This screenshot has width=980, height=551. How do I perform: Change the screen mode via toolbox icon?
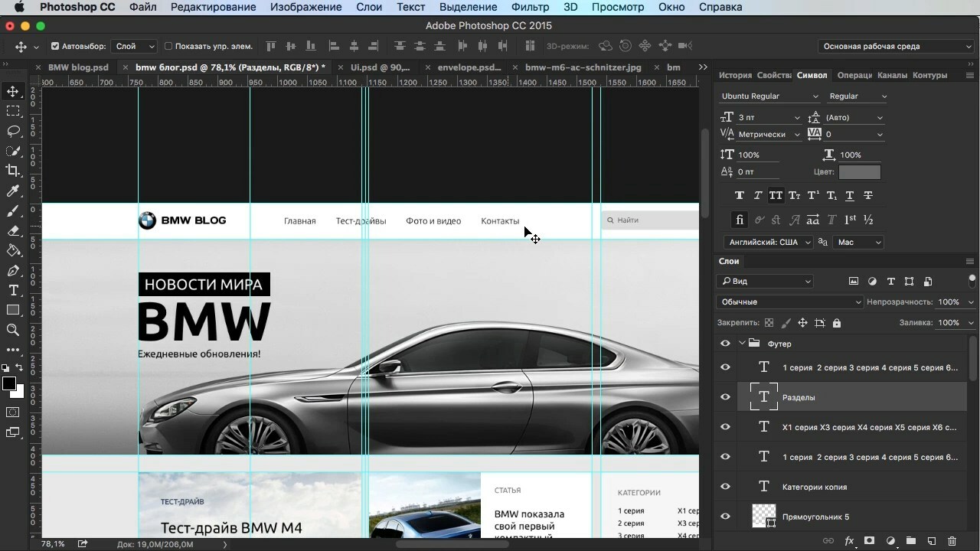pyautogui.click(x=13, y=432)
